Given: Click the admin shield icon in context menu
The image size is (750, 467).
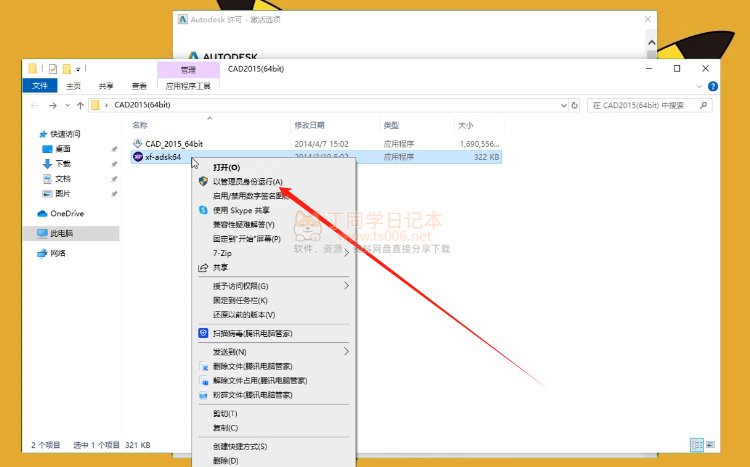Looking at the screenshot, I should (x=203, y=181).
